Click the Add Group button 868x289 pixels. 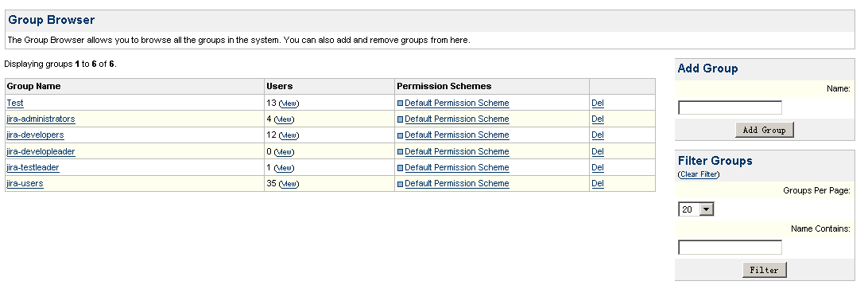[764, 130]
